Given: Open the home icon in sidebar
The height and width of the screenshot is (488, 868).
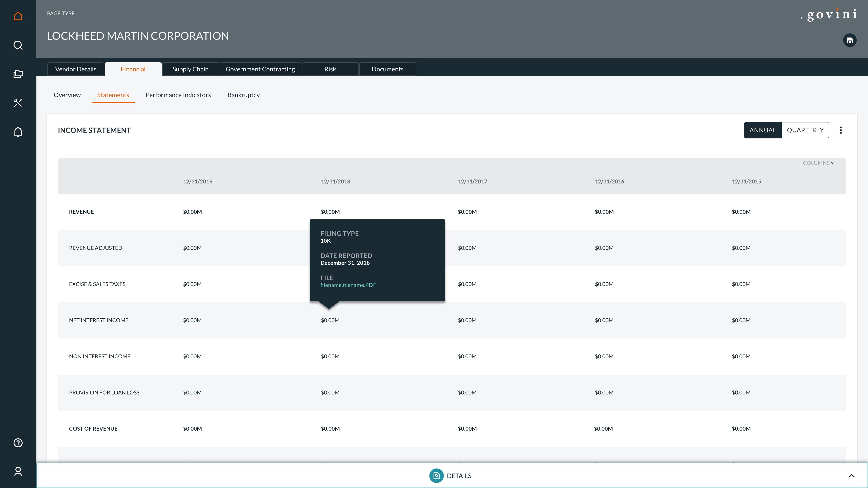Looking at the screenshot, I should tap(18, 16).
